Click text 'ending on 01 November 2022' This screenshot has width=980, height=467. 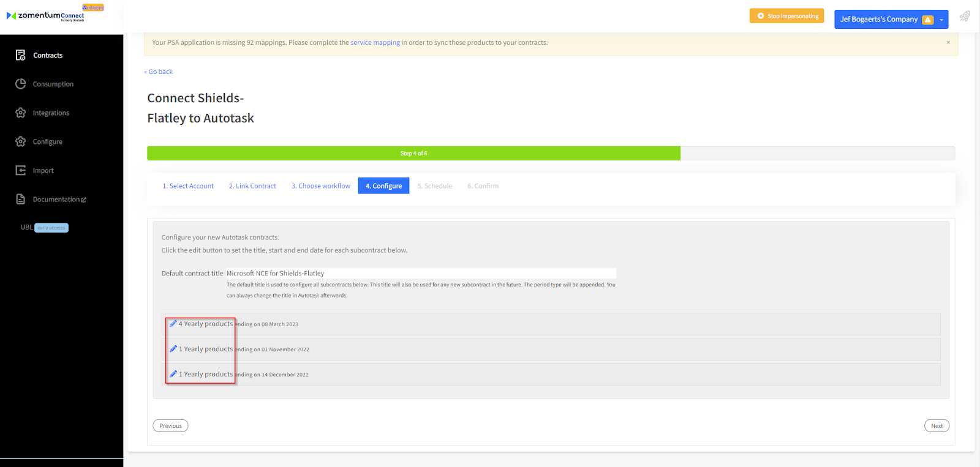point(273,349)
